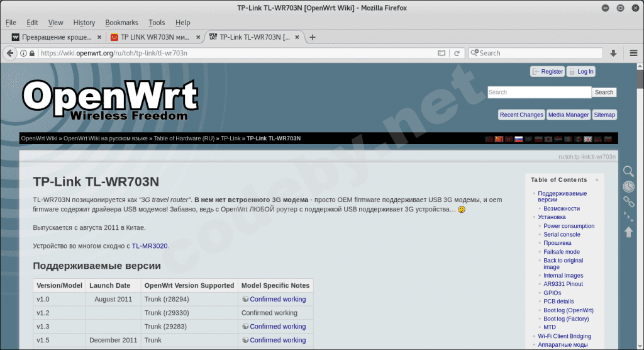Open the History menu
Viewport: 644px width, 350px height.
(84, 23)
